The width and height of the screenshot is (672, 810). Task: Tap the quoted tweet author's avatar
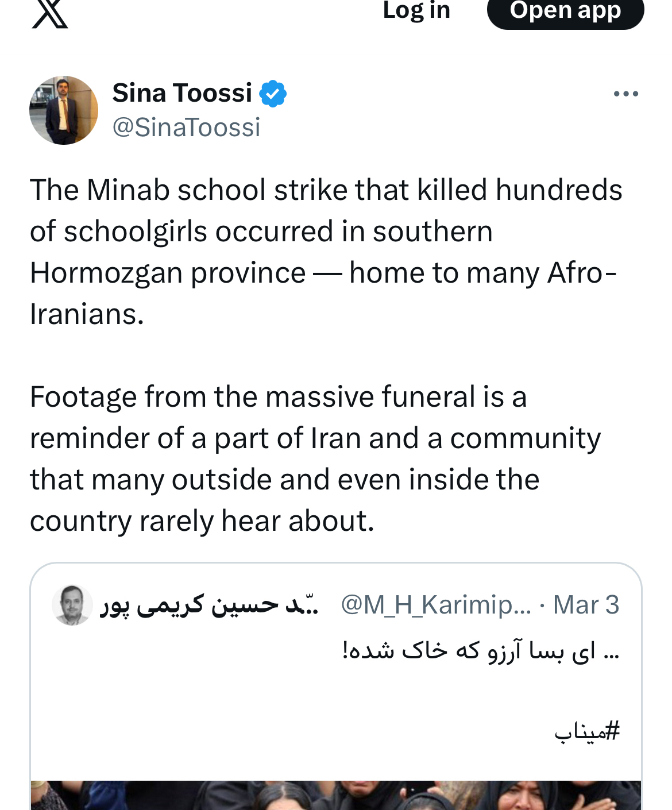(x=72, y=605)
